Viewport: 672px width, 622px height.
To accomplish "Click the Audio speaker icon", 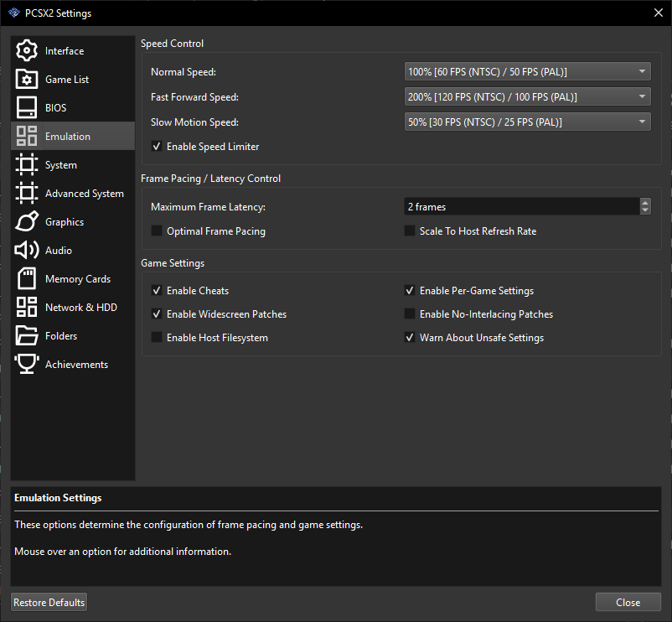I will click(x=25, y=250).
